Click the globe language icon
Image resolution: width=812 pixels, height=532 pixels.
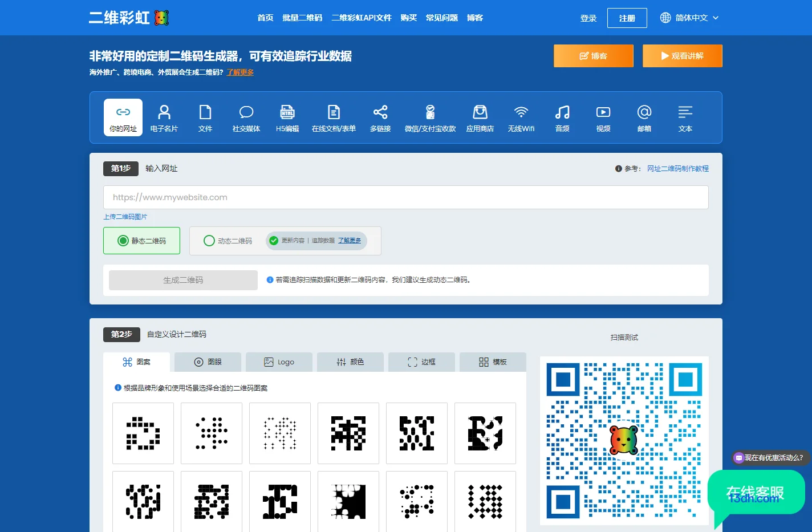coord(665,18)
